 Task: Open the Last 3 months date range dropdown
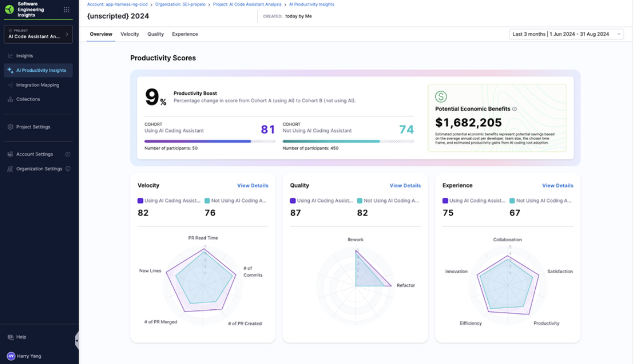tap(566, 33)
